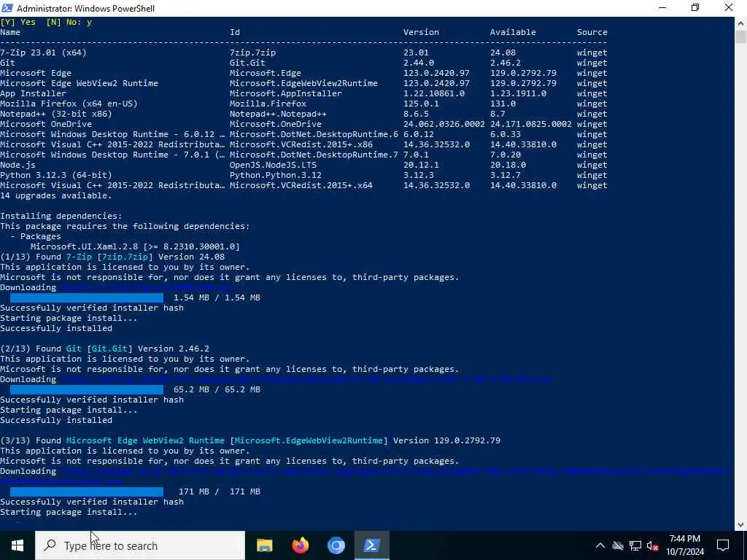Screen dimensions: 747x560
Task: Open the Action Center notifications icon
Action: point(723,545)
